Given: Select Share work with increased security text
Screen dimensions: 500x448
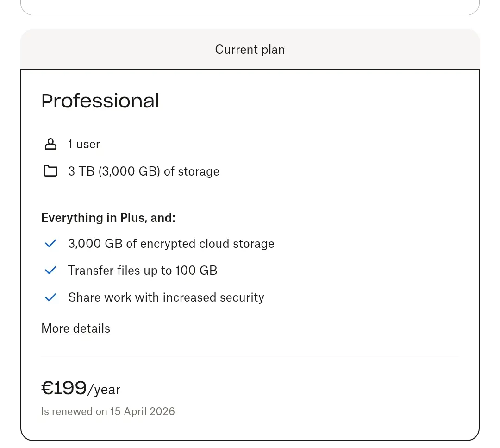Looking at the screenshot, I should [166, 297].
